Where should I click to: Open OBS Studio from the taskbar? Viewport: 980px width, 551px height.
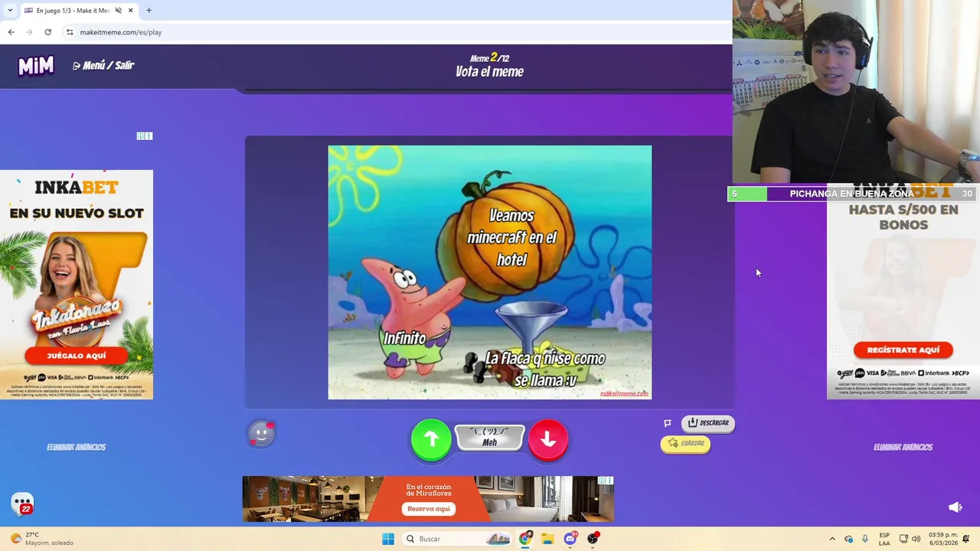click(x=593, y=539)
